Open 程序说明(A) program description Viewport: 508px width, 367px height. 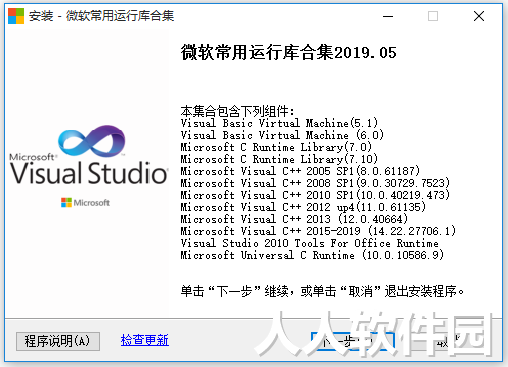[58, 341]
